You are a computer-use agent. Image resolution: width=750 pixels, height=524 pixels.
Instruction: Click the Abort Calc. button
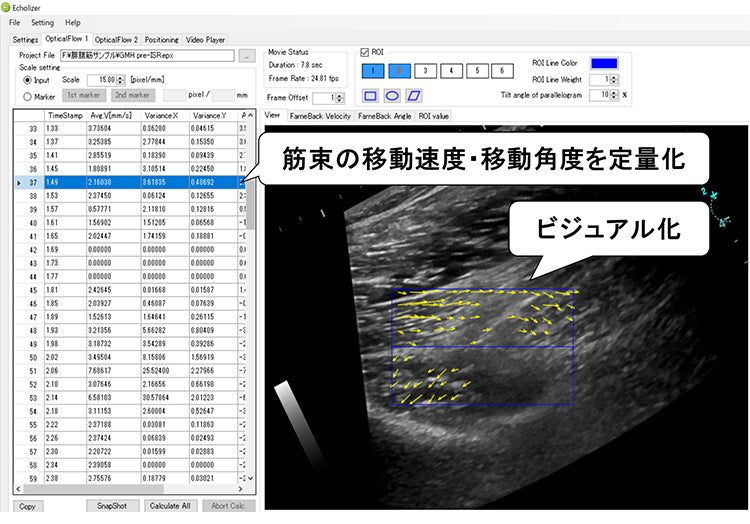[228, 506]
